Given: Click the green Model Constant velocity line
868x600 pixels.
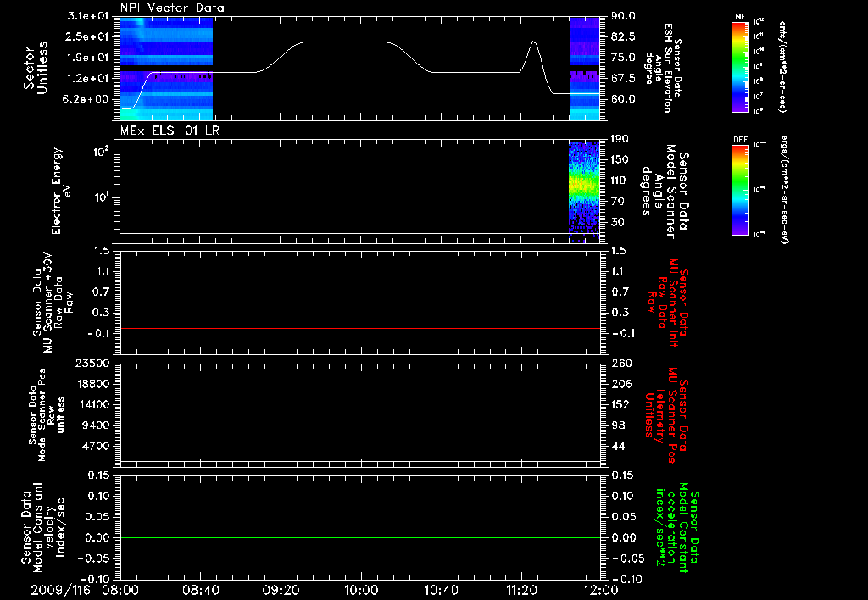Looking at the screenshot, I should [x=359, y=537].
